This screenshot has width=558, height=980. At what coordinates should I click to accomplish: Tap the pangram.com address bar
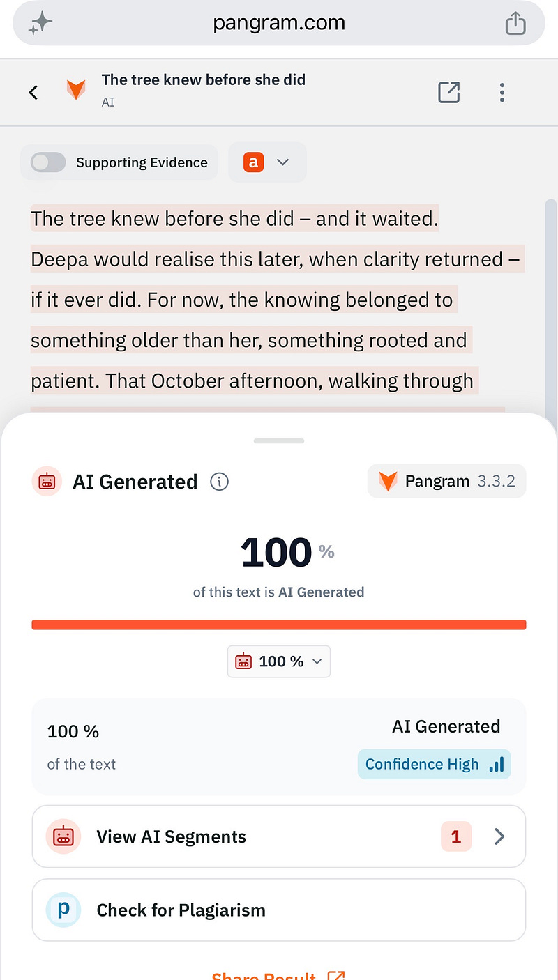pyautogui.click(x=279, y=24)
